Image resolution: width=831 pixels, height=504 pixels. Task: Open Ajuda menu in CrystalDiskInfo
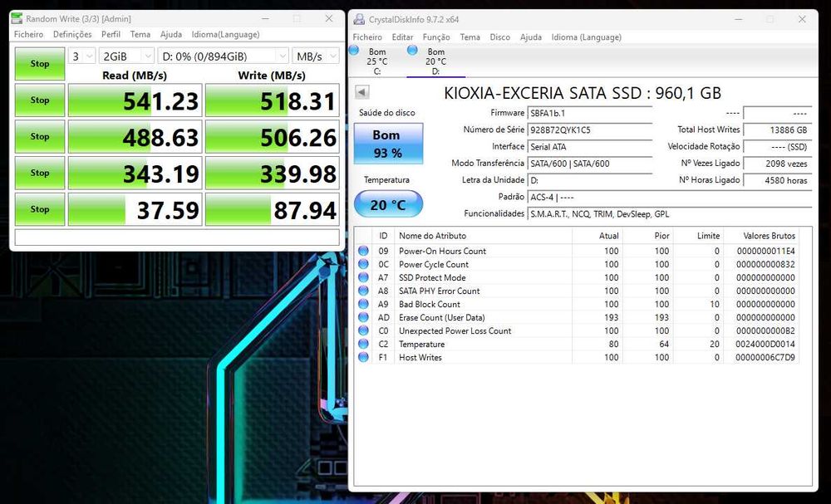tap(531, 37)
